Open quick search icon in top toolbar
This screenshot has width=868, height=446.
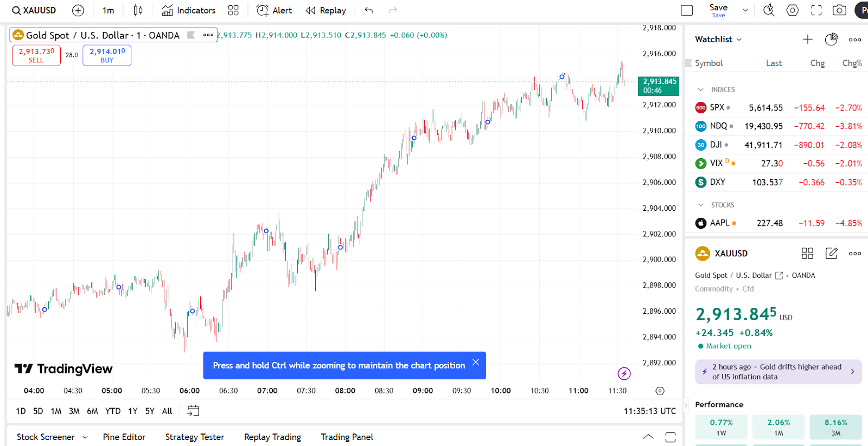click(769, 10)
